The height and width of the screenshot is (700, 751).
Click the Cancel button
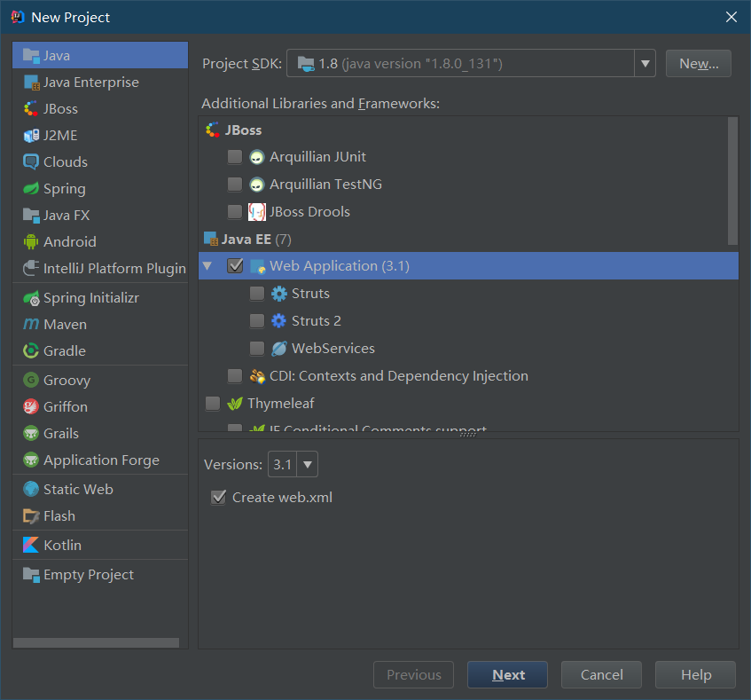point(601,674)
